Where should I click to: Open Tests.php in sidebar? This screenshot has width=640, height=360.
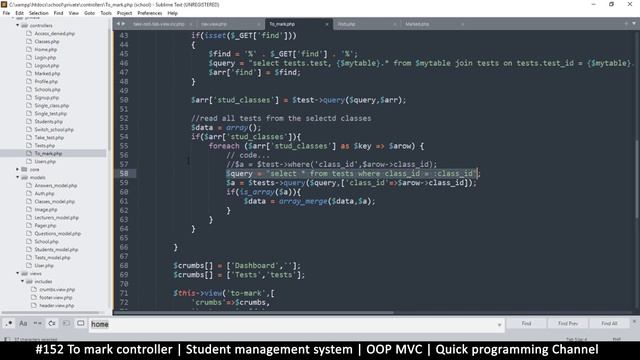[x=44, y=146]
